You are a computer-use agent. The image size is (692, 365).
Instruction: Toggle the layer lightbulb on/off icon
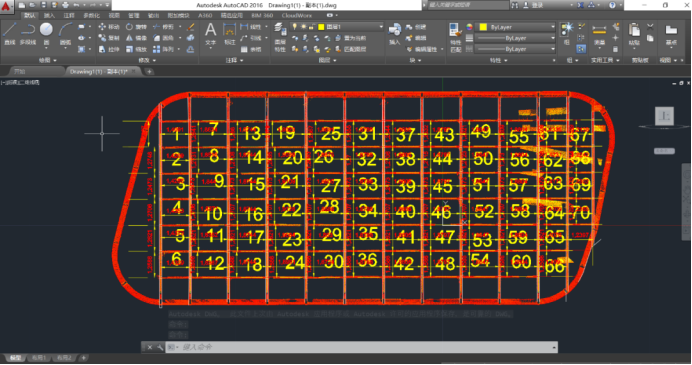(295, 27)
